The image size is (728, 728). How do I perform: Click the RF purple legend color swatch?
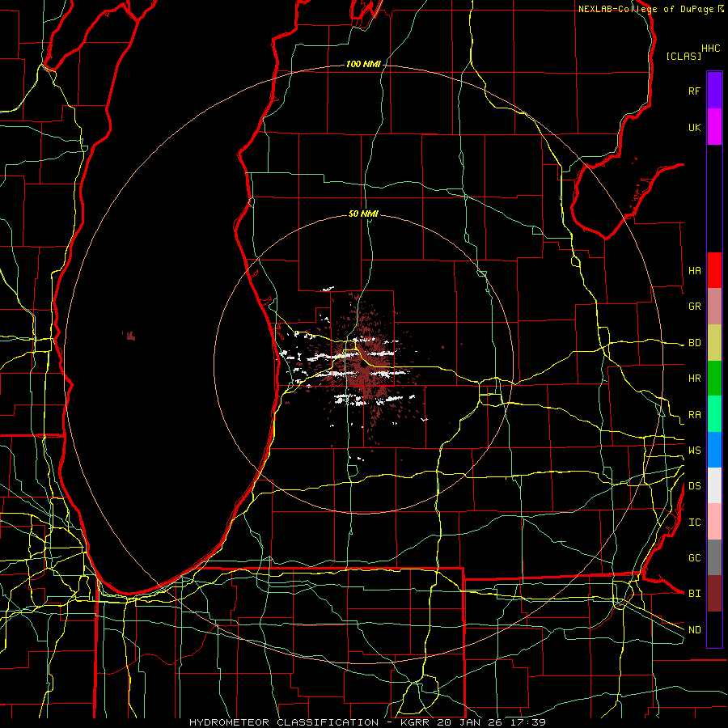click(714, 91)
